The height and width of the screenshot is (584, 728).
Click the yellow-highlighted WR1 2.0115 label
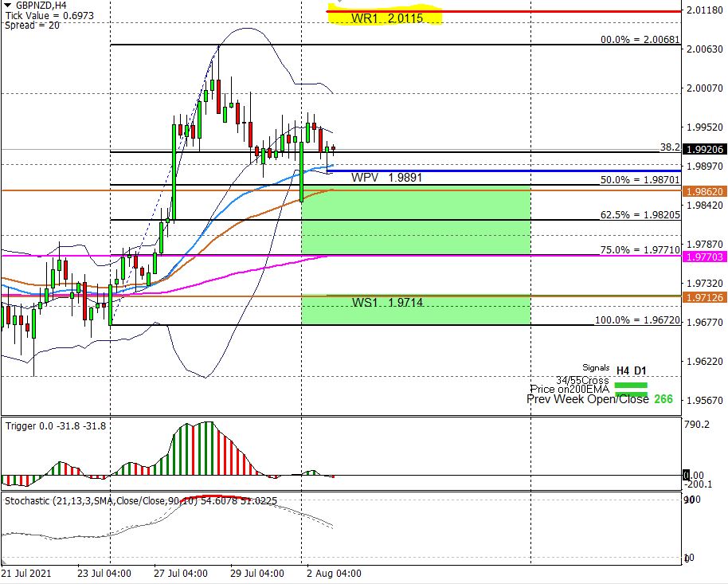click(386, 18)
